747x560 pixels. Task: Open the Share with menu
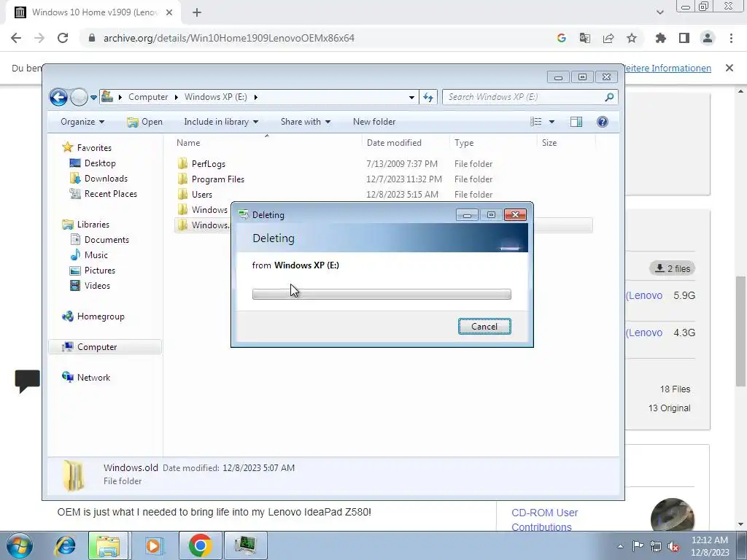[x=306, y=122]
